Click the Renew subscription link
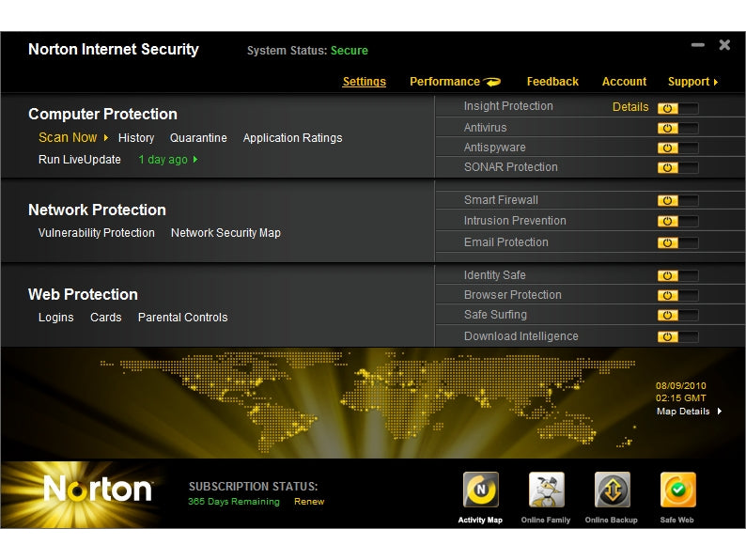 [309, 502]
